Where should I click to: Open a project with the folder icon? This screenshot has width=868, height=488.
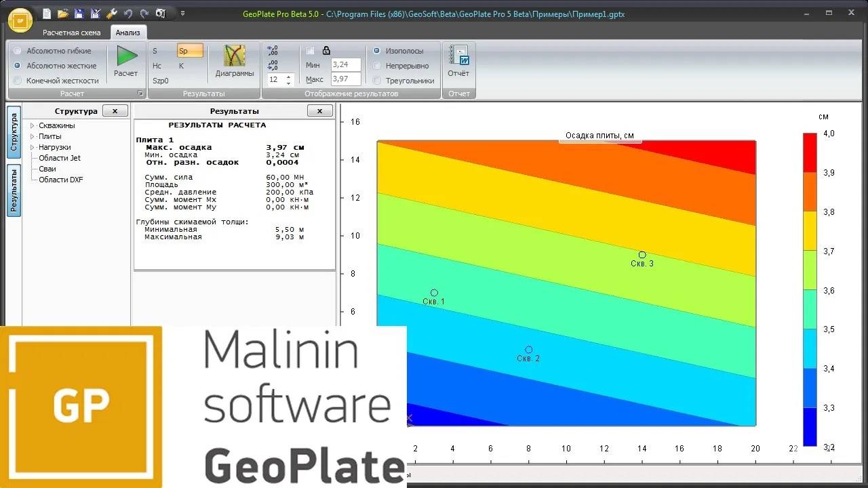[x=63, y=14]
